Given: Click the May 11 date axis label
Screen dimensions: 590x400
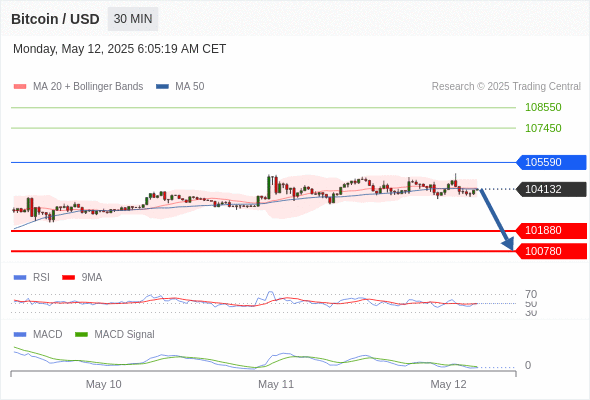Looking at the screenshot, I should coord(276,384).
